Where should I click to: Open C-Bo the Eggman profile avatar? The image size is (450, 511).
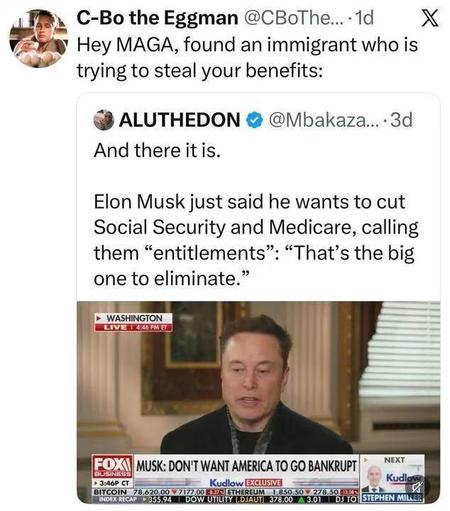click(39, 38)
